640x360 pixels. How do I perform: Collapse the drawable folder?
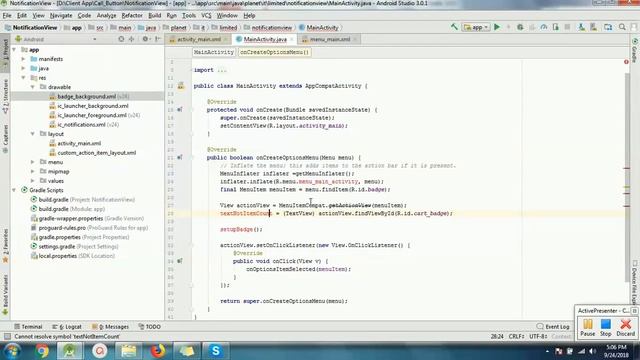(x=33, y=87)
